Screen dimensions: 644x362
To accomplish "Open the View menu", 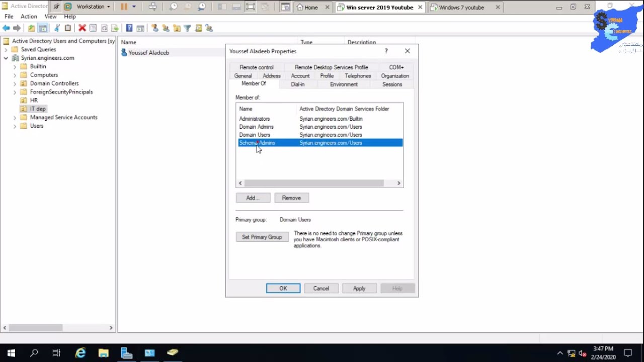I will 50,17.
